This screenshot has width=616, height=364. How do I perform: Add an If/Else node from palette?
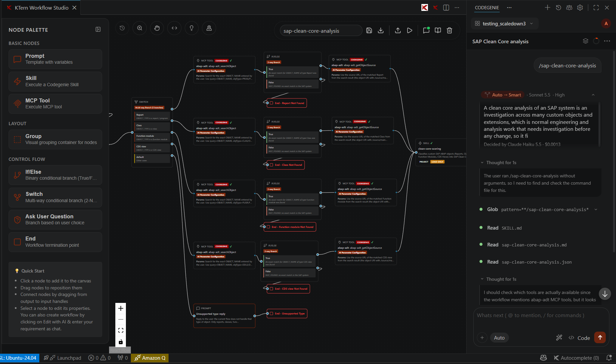click(x=55, y=175)
